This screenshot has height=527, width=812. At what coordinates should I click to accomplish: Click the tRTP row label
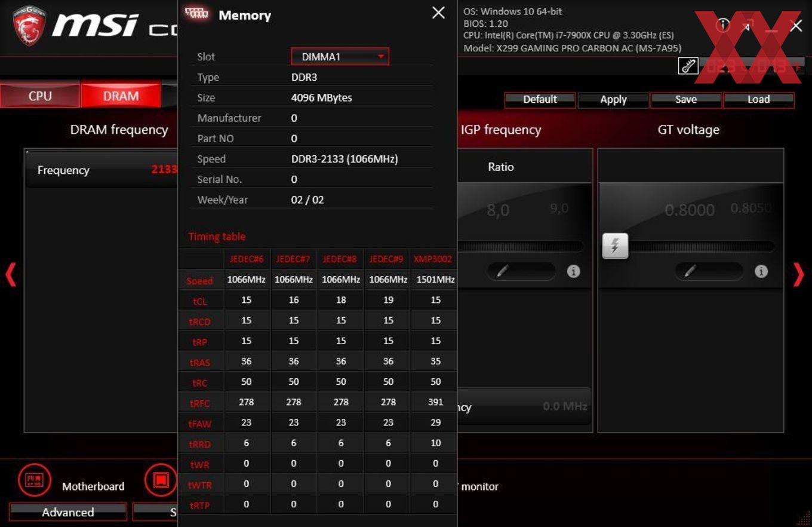200,506
